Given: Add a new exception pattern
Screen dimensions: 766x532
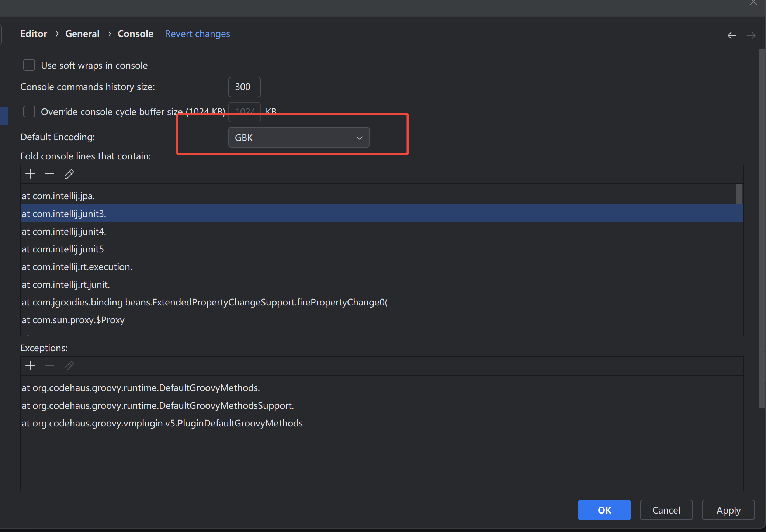Looking at the screenshot, I should click(30, 366).
